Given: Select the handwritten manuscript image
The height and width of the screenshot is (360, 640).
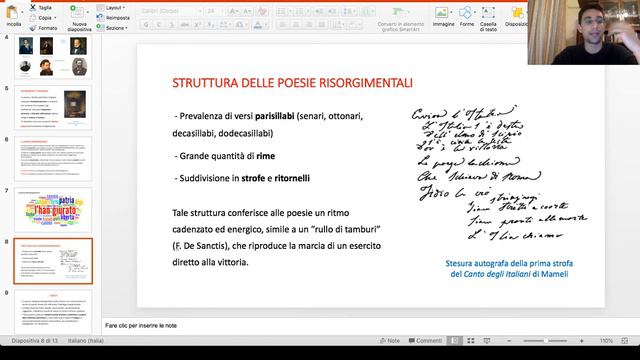Looking at the screenshot, I should [499, 173].
